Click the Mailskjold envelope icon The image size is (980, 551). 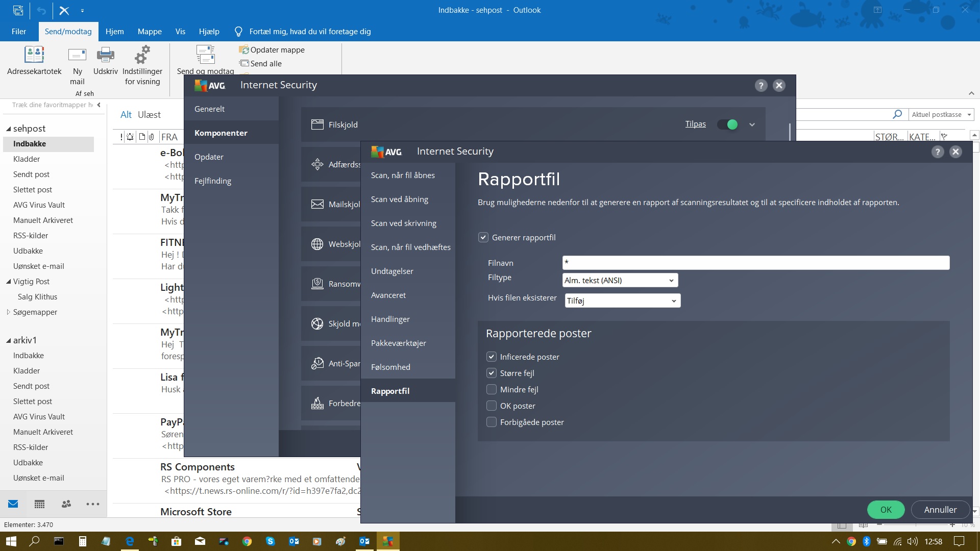(x=317, y=204)
